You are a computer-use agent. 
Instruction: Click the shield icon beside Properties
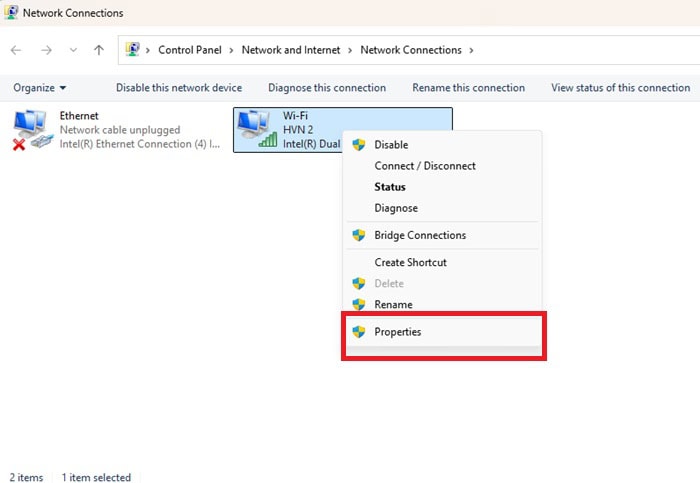coord(359,332)
